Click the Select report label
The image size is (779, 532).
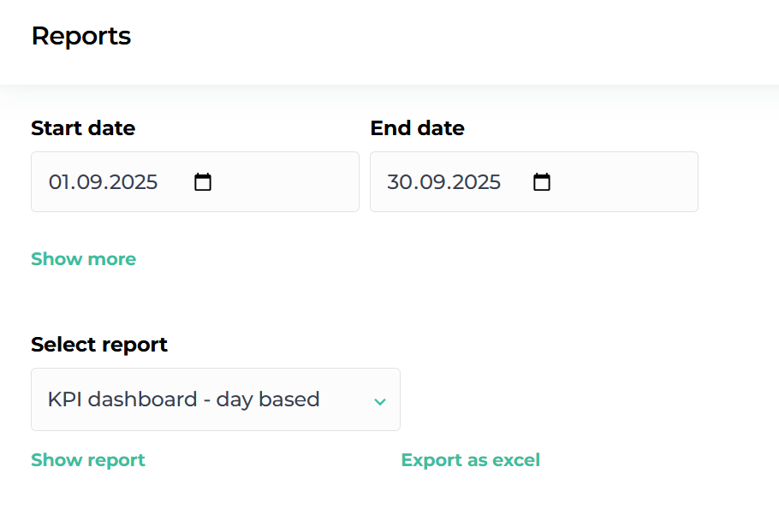point(99,345)
